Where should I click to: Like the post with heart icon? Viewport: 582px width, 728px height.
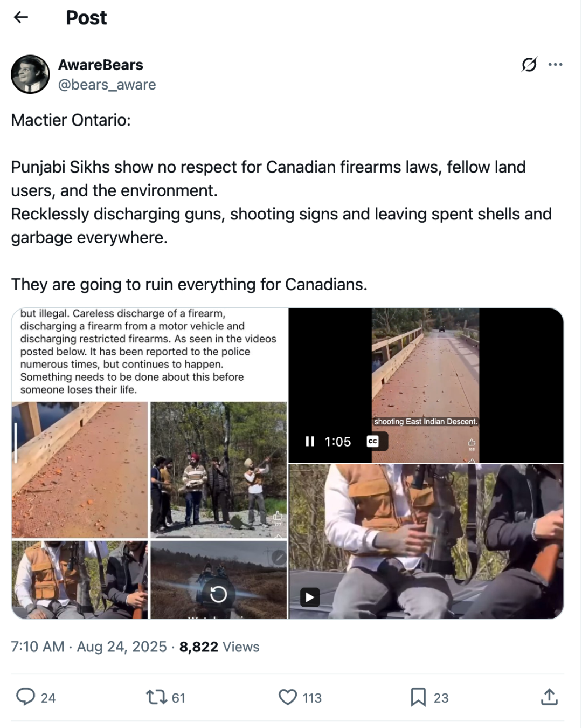point(288,697)
